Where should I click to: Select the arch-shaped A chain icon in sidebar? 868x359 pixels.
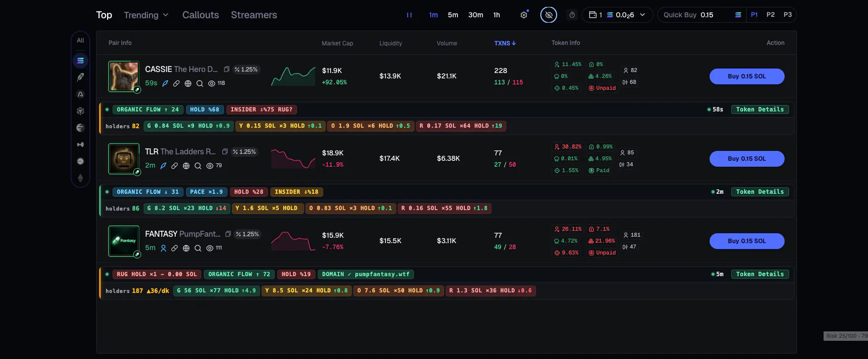80,94
